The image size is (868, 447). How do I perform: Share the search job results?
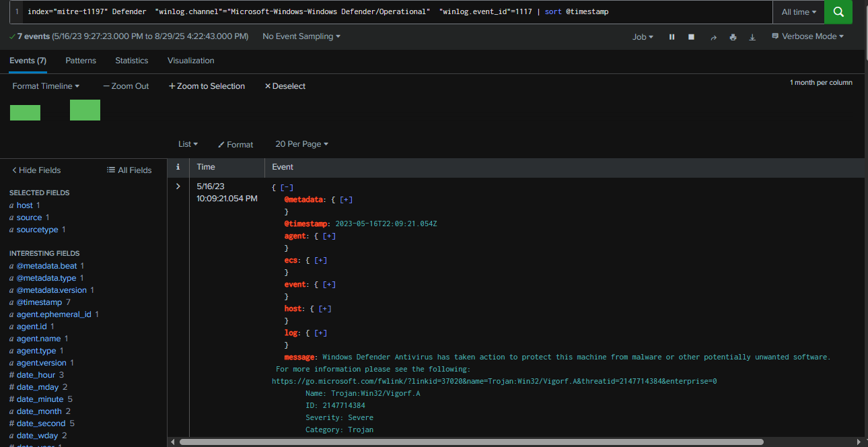click(713, 37)
